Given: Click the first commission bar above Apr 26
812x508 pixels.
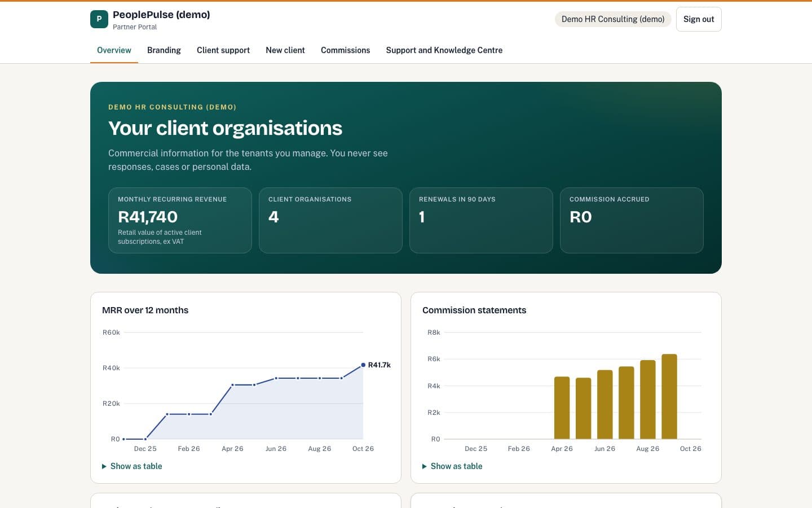Looking at the screenshot, I should click(x=562, y=408).
